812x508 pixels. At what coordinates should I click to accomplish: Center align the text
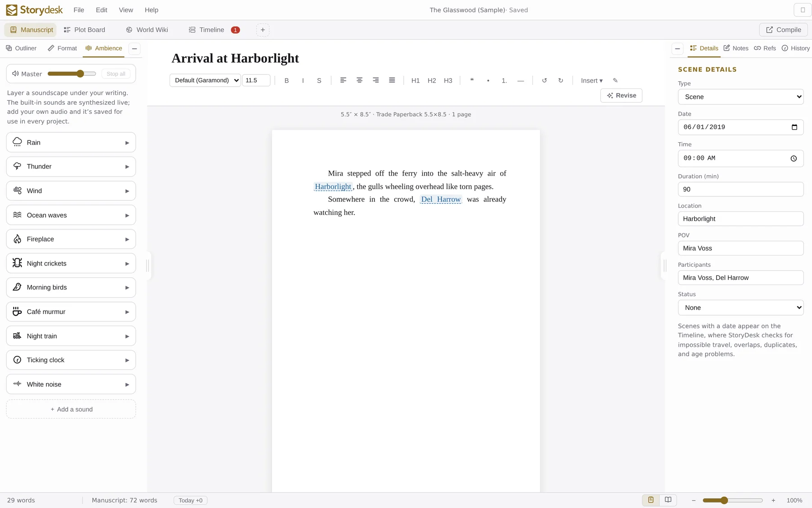click(x=360, y=80)
